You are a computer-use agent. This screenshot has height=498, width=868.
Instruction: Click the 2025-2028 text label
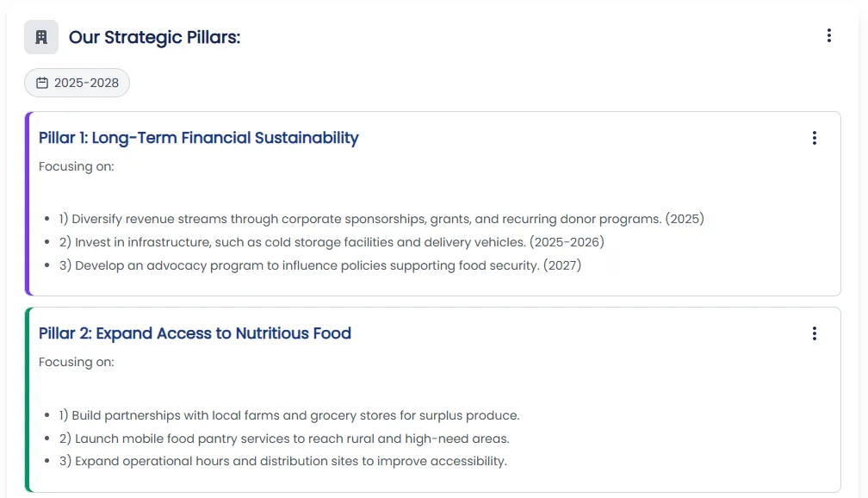pos(86,83)
